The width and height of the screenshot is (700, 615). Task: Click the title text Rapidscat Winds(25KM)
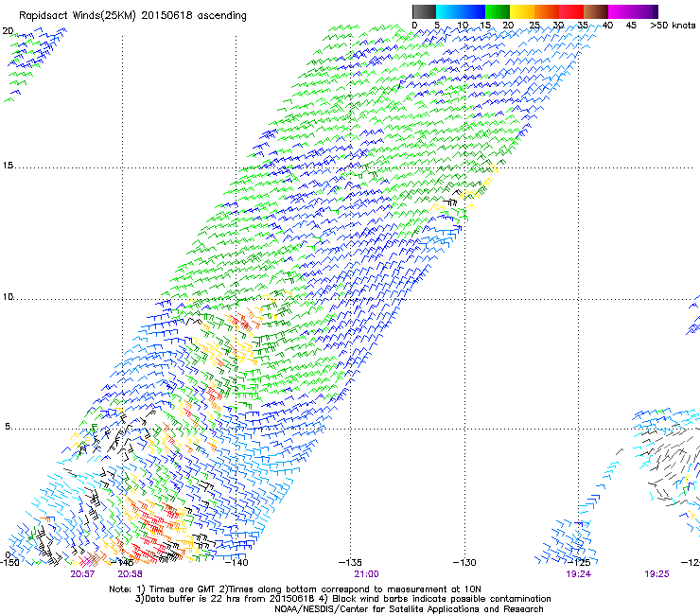(x=78, y=16)
